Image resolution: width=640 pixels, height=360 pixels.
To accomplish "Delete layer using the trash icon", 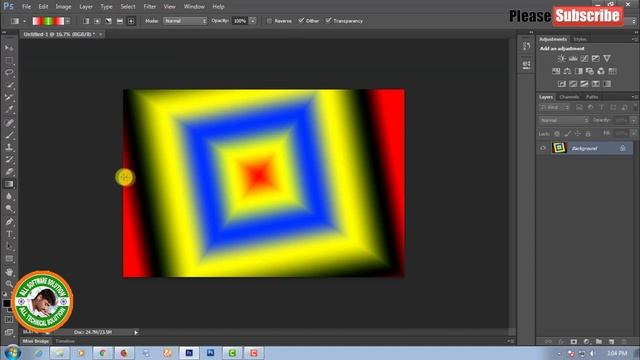I will (624, 341).
